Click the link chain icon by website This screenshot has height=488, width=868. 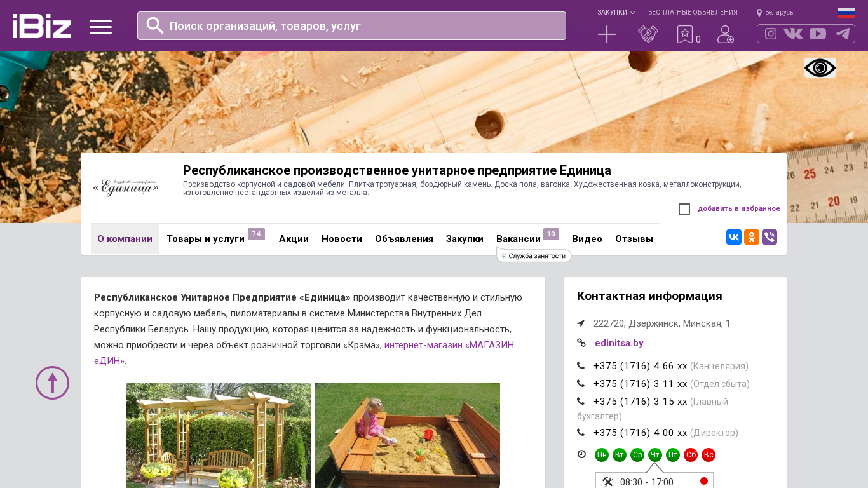pyautogui.click(x=581, y=343)
